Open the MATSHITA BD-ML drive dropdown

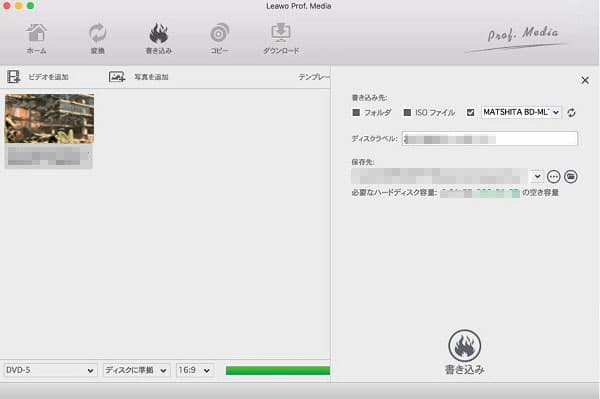[x=521, y=112]
